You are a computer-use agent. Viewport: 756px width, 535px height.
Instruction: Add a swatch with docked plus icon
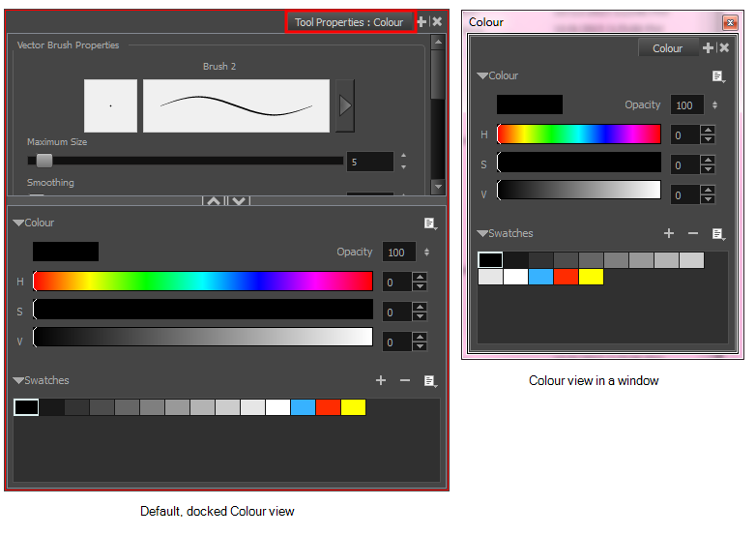coord(381,380)
